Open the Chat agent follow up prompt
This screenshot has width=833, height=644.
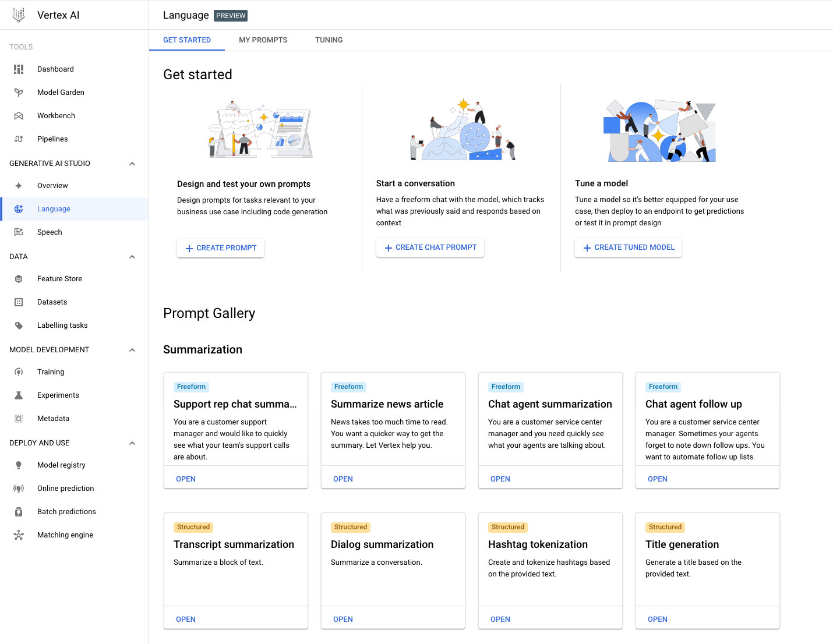[658, 479]
